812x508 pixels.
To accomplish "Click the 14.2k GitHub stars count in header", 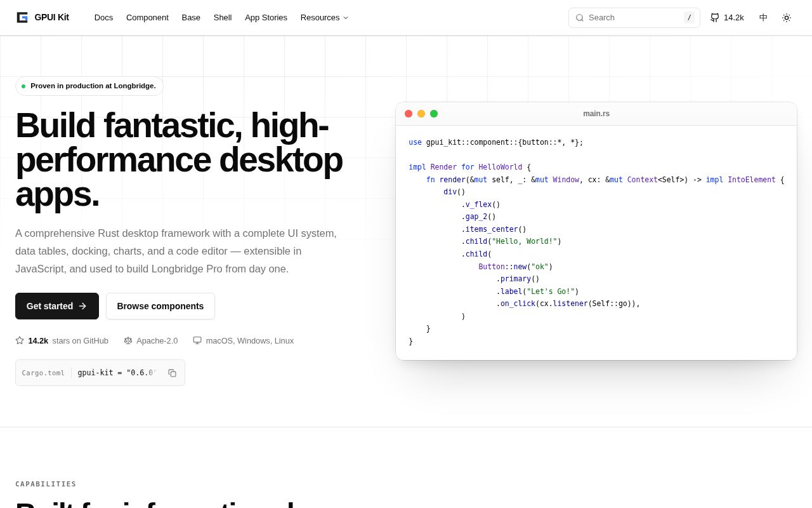I will click(x=734, y=18).
